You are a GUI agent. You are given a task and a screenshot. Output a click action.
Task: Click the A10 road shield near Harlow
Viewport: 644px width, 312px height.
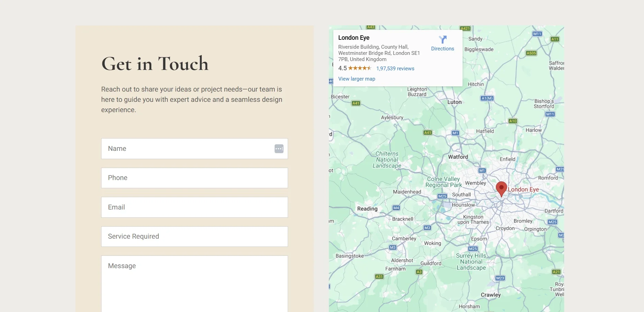(x=513, y=121)
